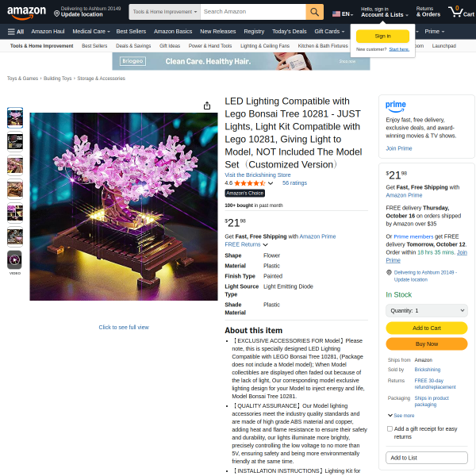Expand the search category dropdown
The image size is (476, 476).
click(x=164, y=12)
